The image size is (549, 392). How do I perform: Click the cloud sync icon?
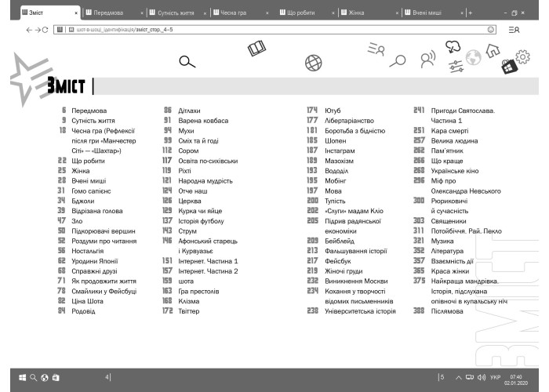pyautogui.click(x=453, y=46)
